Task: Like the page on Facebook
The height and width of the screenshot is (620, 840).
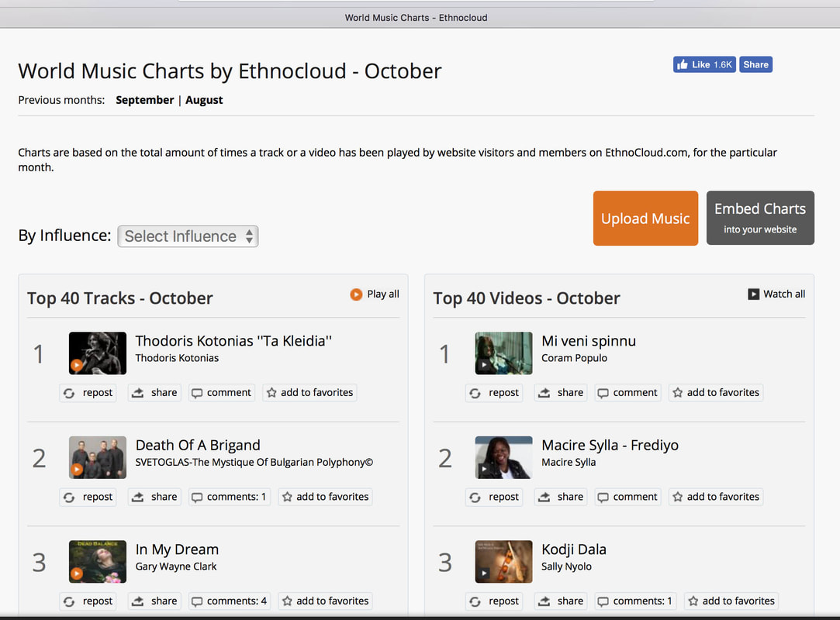Action: (x=704, y=64)
